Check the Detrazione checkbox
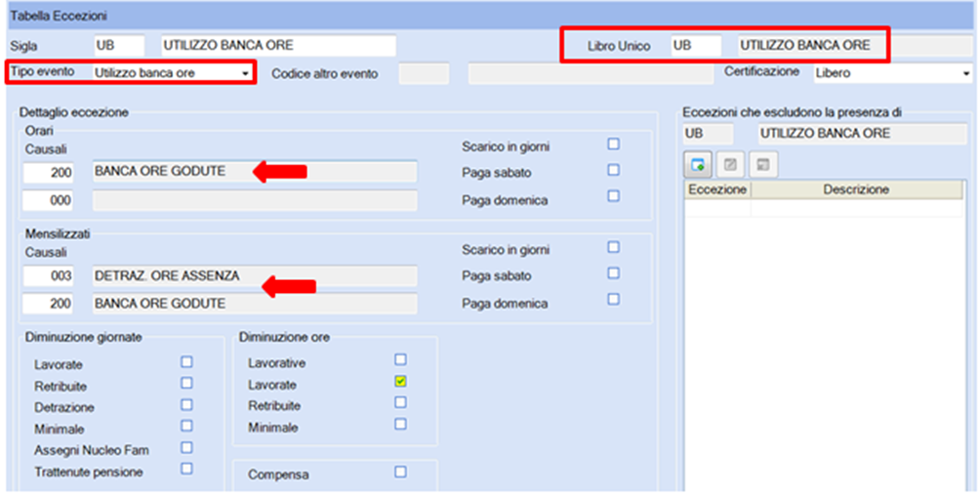Image resolution: width=980 pixels, height=496 pixels. pyautogui.click(x=186, y=404)
